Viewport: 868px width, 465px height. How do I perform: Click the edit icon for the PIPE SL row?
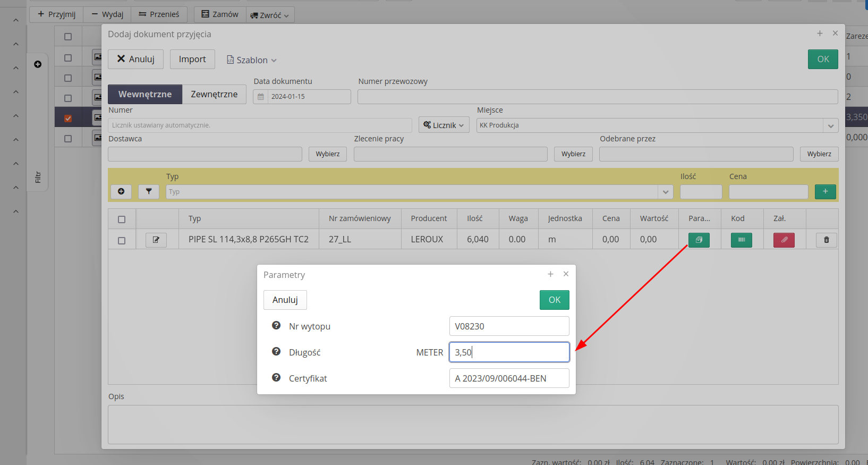pyautogui.click(x=156, y=240)
